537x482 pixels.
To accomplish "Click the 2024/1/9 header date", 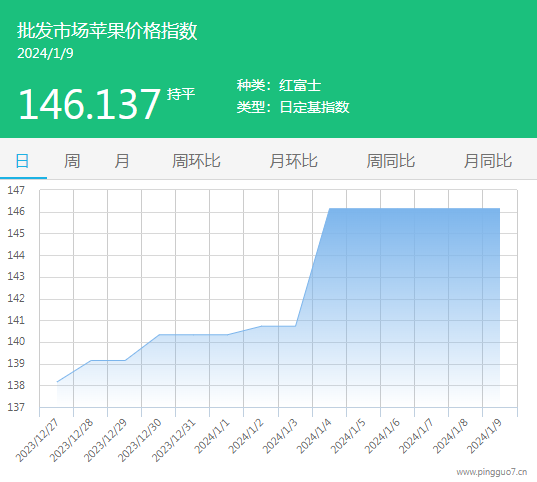I will pos(45,53).
